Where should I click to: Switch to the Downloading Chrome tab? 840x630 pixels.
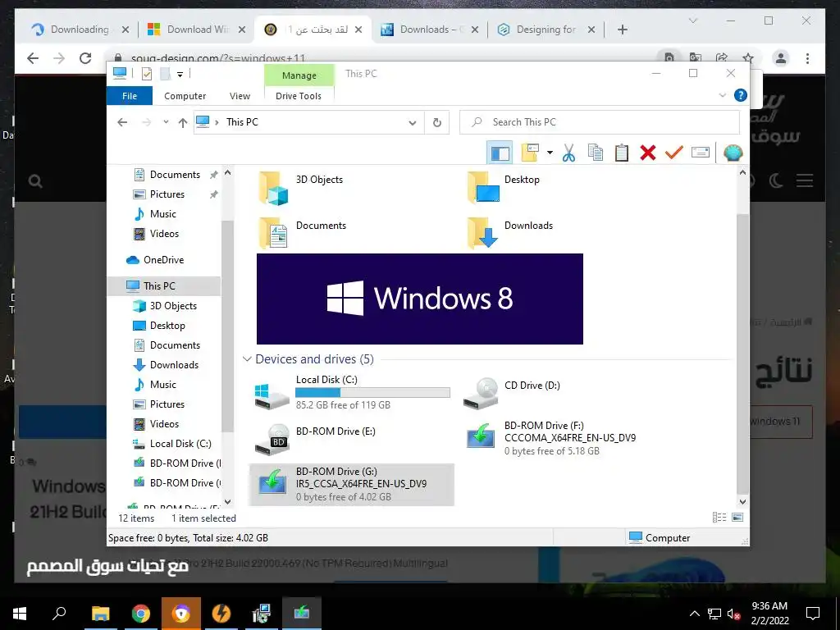tap(80, 30)
